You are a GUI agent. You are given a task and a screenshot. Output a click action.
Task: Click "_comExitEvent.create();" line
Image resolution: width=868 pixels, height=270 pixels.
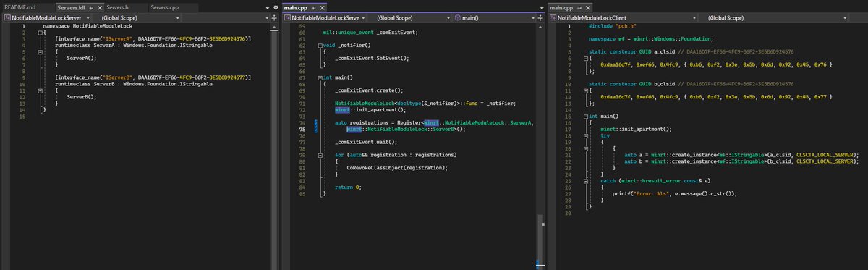(369, 90)
